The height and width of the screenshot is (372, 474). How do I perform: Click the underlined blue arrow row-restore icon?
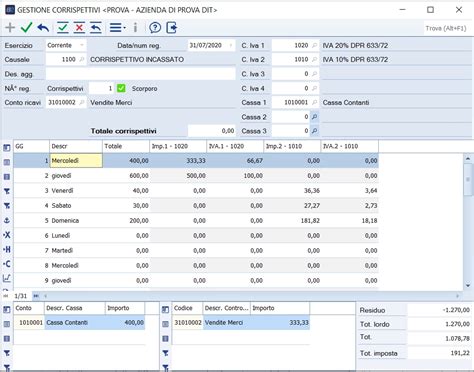click(96, 28)
